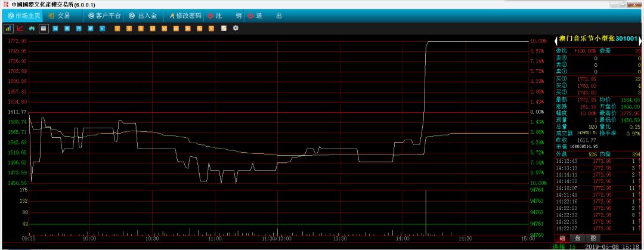Click the 14:00 time axis label
Image resolution: width=644 pixels, height=250 pixels.
[402, 239]
